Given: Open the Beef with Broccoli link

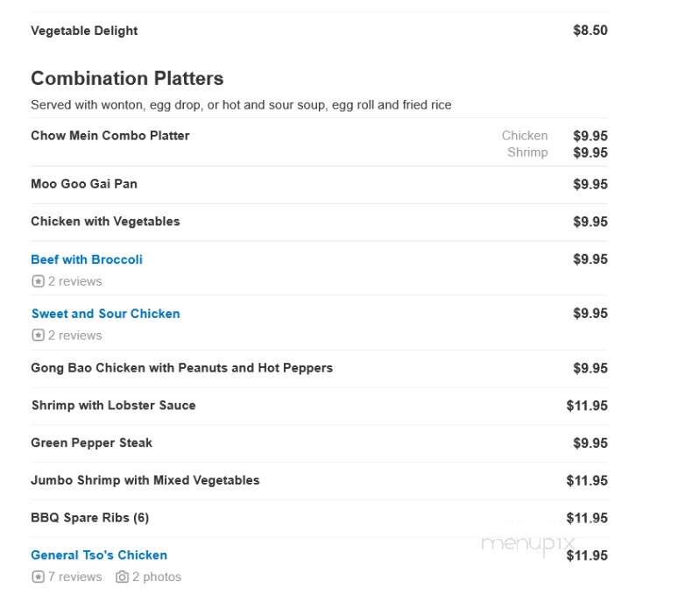Looking at the screenshot, I should tap(87, 259).
